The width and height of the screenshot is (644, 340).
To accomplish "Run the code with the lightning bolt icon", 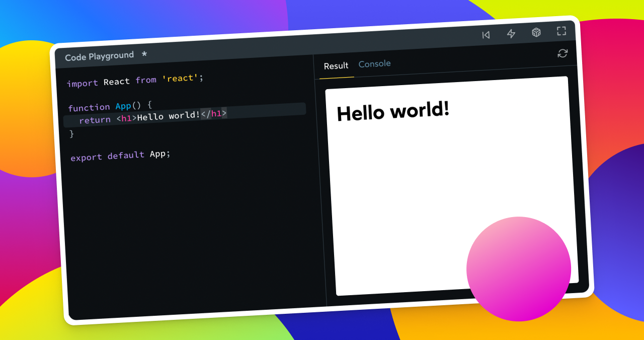I will 511,33.
